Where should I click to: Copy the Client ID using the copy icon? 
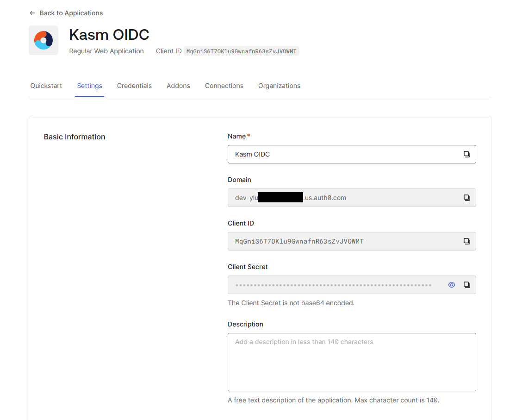pos(467,241)
